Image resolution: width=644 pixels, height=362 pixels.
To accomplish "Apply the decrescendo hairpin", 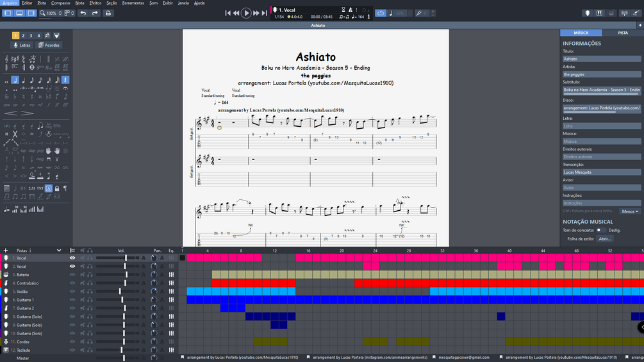I will click(x=28, y=113).
